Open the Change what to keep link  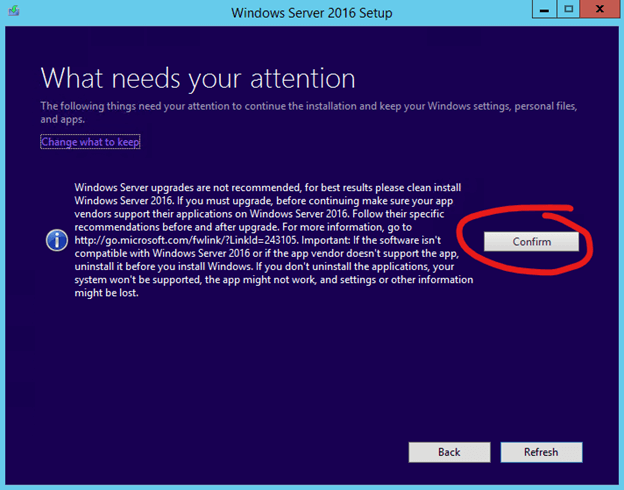(90, 142)
